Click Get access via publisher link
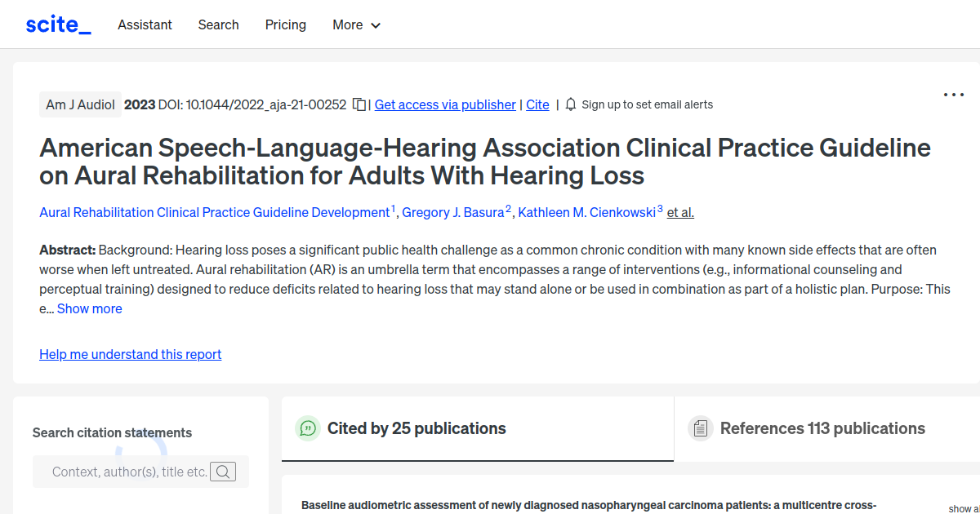Viewport: 980px width, 514px height. [x=444, y=104]
